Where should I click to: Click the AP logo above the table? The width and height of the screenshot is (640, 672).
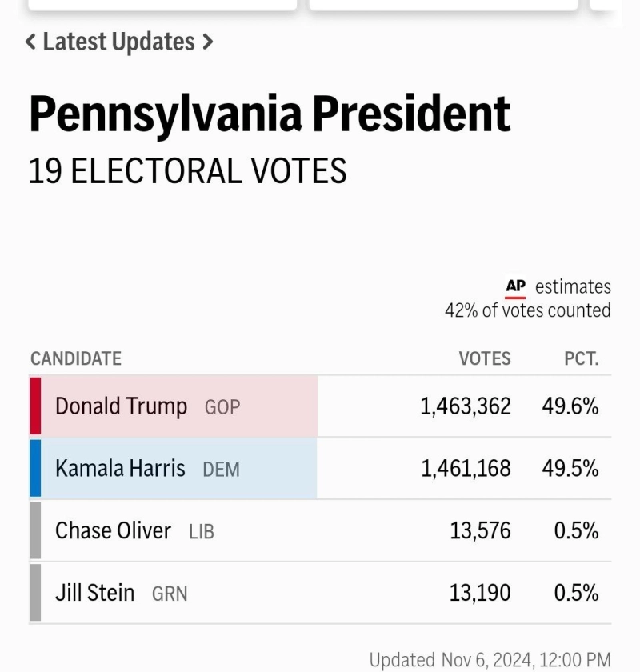[516, 287]
